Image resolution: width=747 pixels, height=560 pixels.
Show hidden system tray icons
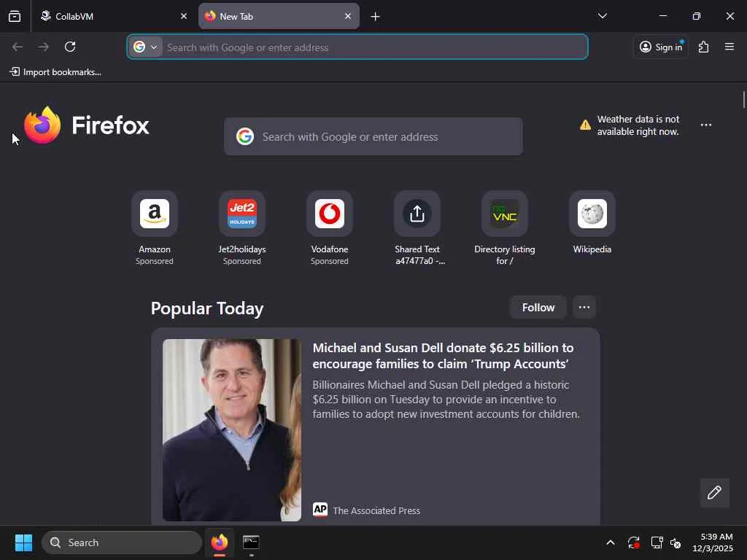point(611,542)
